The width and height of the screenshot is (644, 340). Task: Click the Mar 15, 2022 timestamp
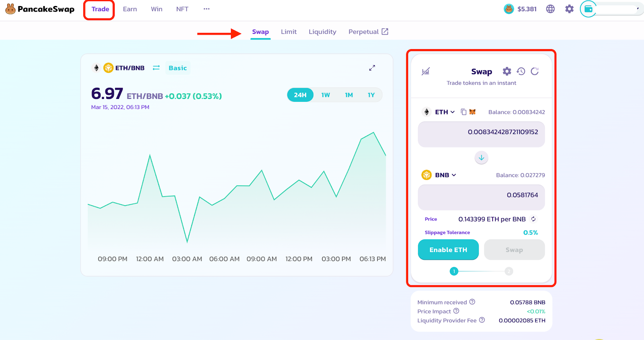(120, 107)
